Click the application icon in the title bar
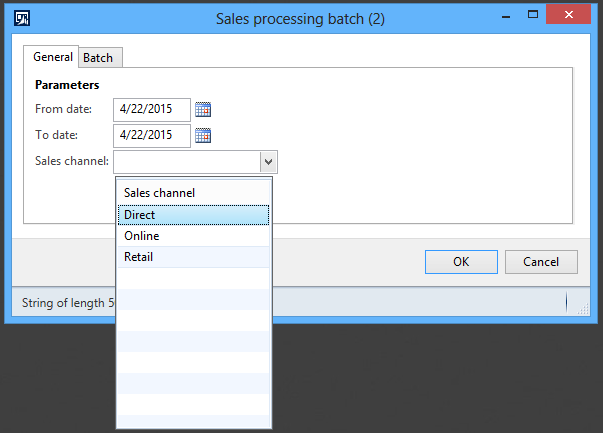603x433 pixels. click(x=23, y=17)
